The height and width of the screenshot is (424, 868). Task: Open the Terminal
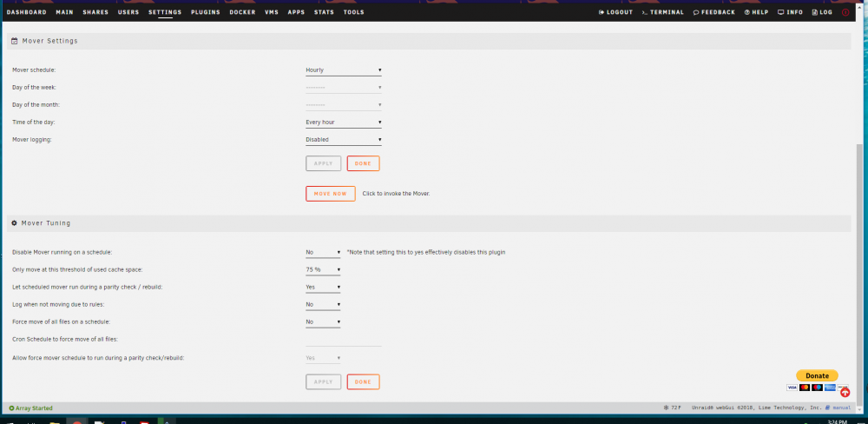pyautogui.click(x=662, y=12)
